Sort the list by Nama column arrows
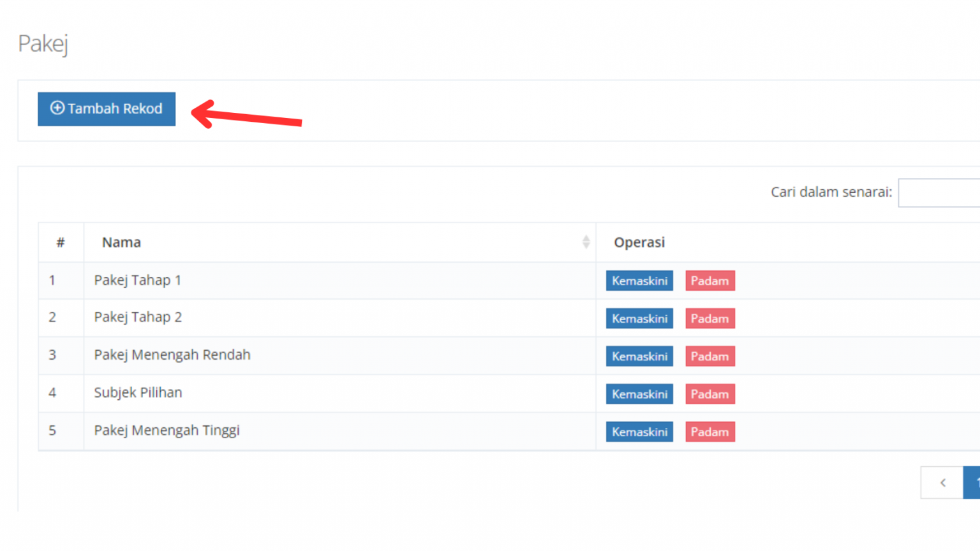Screen dimensions: 980x551 coord(586,242)
